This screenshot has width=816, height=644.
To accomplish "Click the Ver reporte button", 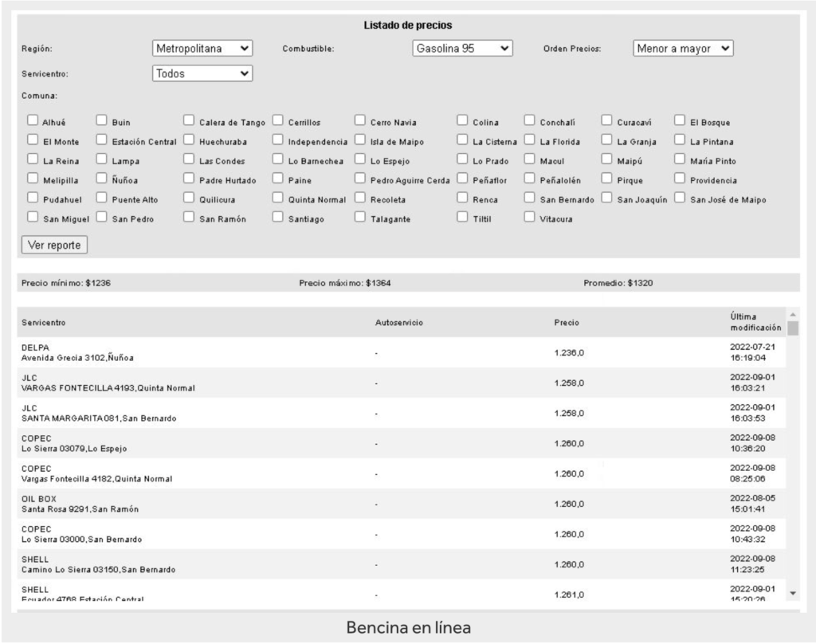I will 55,245.
